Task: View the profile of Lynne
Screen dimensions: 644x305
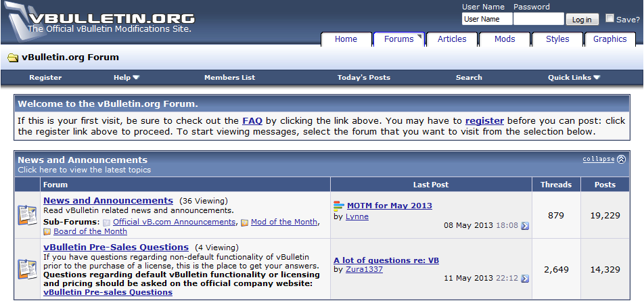Action: (x=357, y=216)
